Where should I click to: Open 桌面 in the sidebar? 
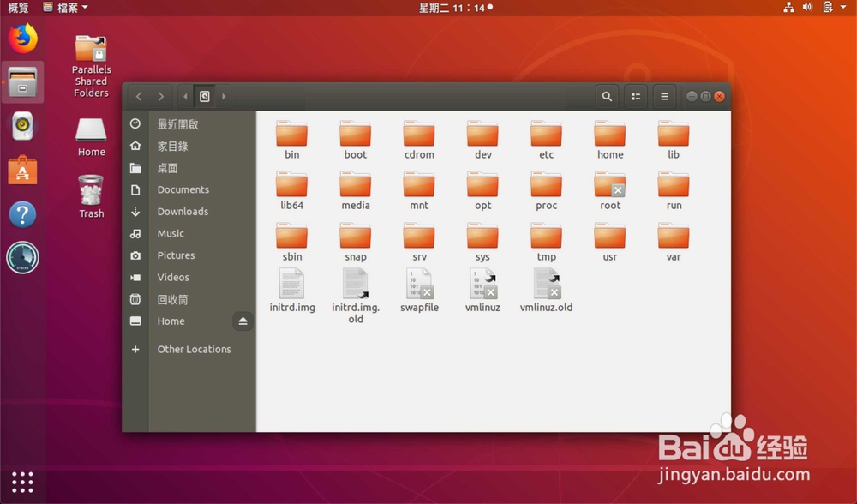pos(189,168)
